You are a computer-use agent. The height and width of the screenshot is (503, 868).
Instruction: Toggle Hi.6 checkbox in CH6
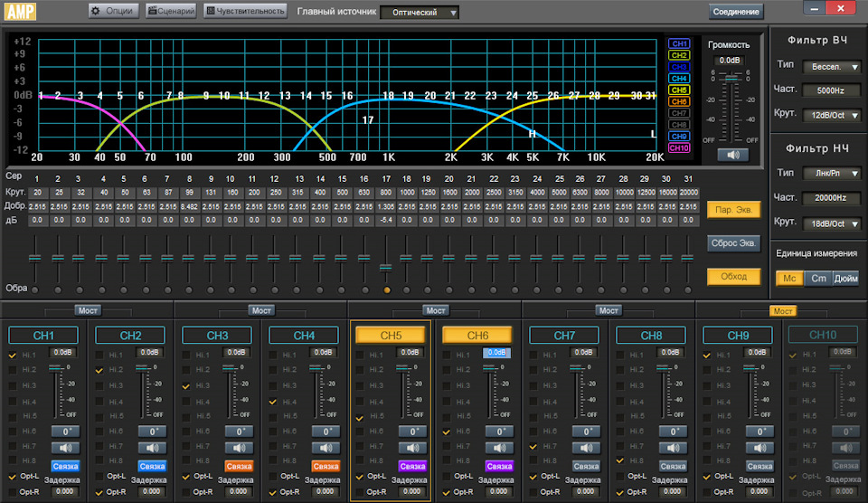click(447, 432)
